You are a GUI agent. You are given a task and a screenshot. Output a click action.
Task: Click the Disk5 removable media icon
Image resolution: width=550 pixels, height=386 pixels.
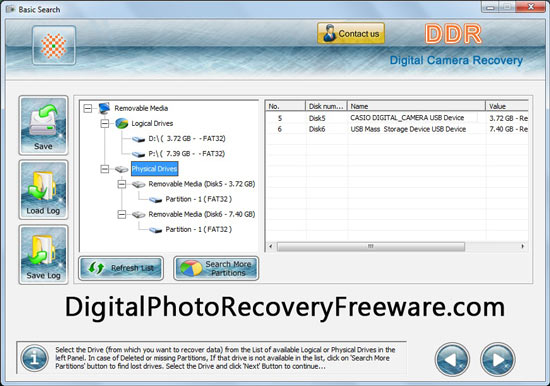click(138, 184)
